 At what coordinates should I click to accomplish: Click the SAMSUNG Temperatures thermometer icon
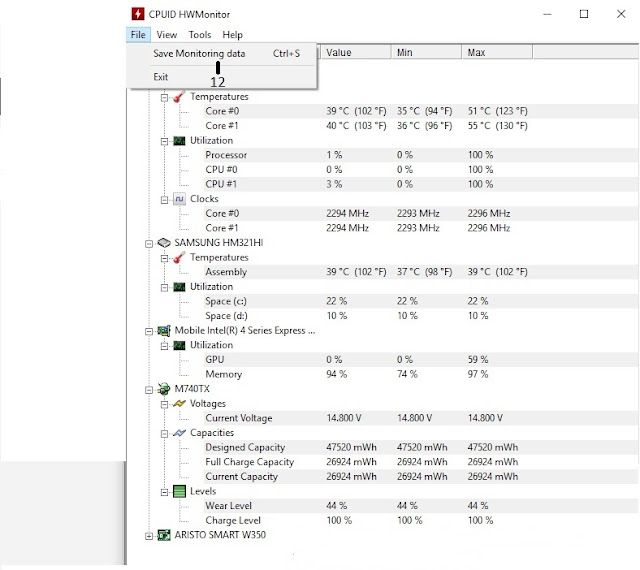click(x=179, y=258)
